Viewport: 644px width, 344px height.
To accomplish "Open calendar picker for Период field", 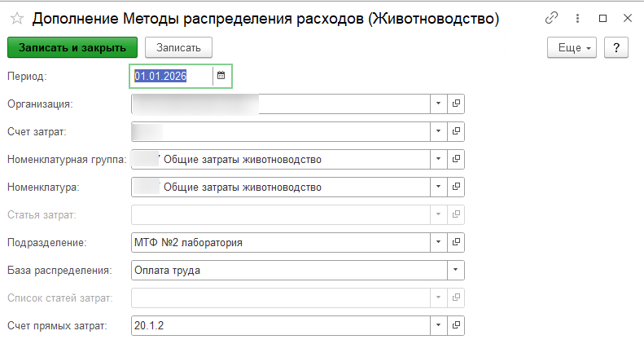I will coord(221,76).
